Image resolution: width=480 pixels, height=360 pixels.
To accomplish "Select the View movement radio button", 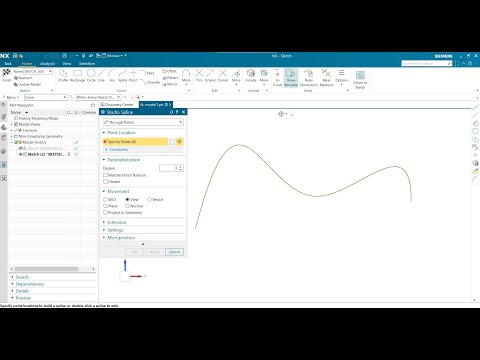I will pos(127,199).
